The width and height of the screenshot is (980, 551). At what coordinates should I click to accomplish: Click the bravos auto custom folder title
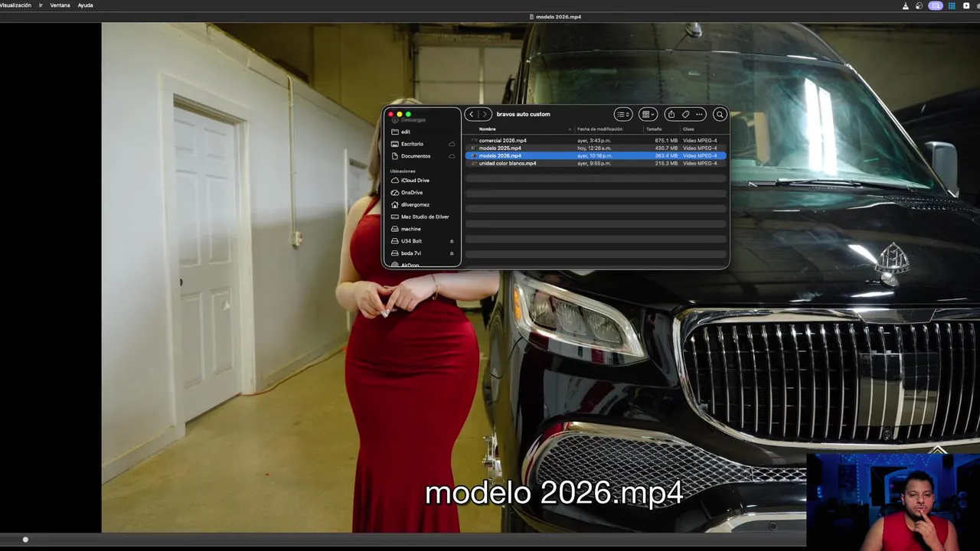(523, 114)
